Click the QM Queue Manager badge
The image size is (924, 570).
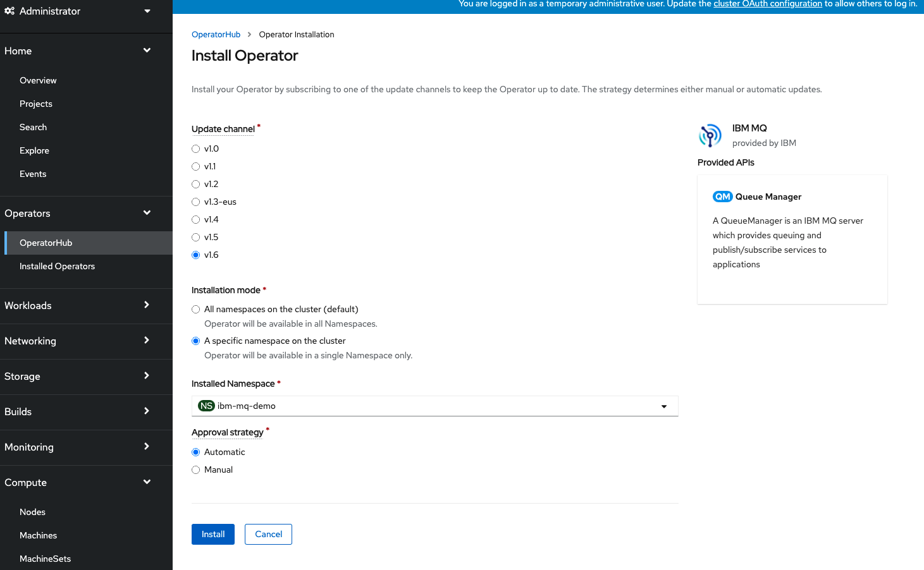[x=722, y=197]
